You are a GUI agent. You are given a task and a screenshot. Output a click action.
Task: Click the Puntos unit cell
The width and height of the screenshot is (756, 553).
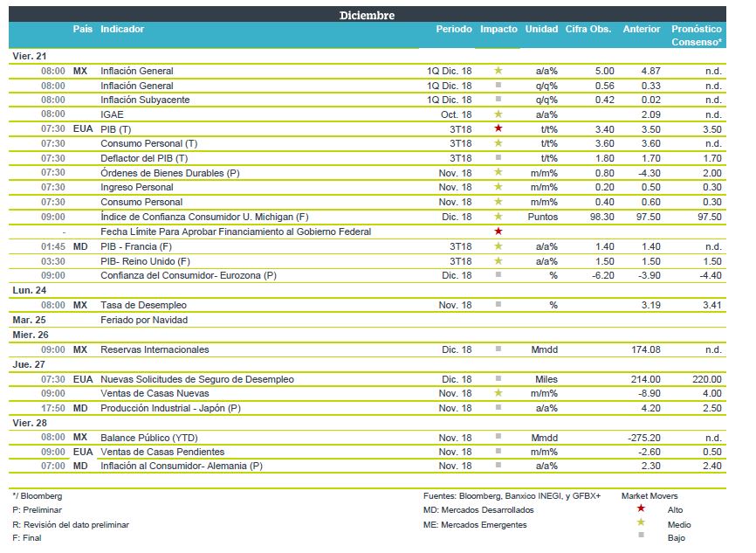542,217
